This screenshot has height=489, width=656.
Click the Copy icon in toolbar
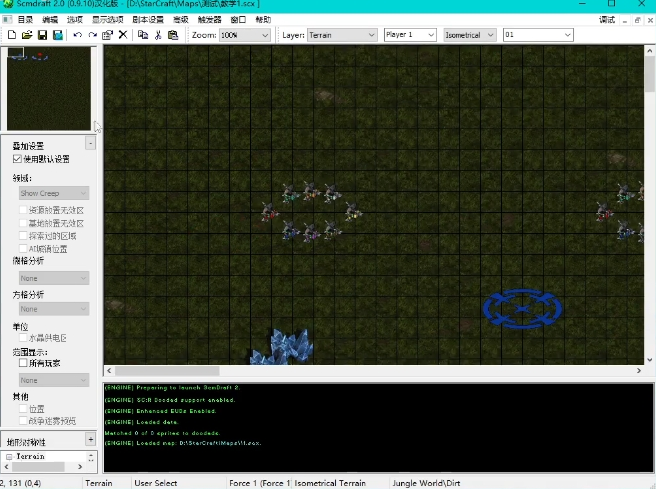pos(143,35)
